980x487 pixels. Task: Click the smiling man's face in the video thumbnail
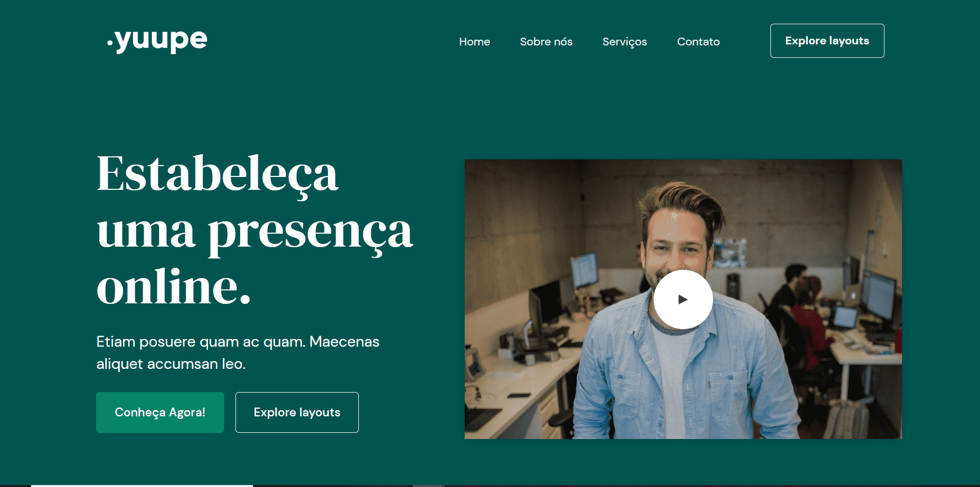click(x=676, y=242)
